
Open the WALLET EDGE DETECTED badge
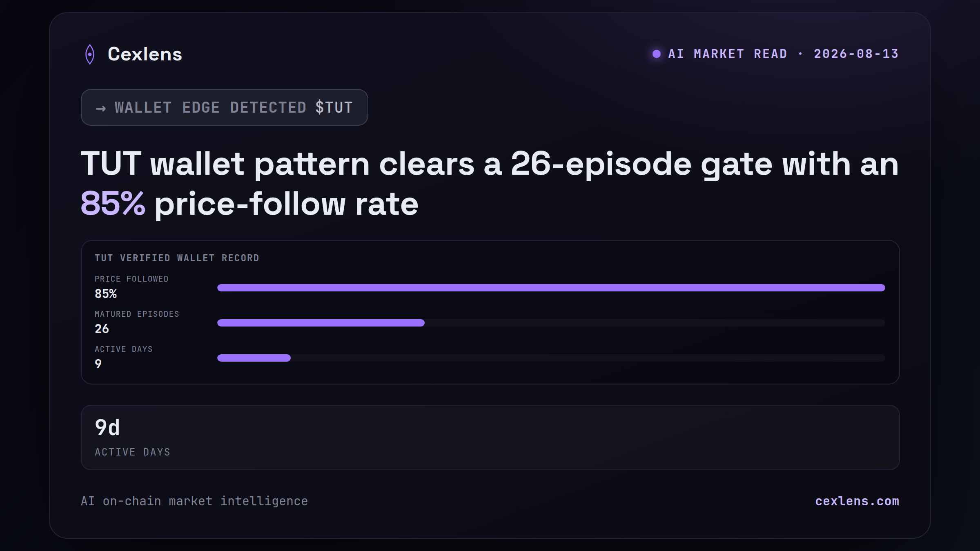tap(225, 107)
